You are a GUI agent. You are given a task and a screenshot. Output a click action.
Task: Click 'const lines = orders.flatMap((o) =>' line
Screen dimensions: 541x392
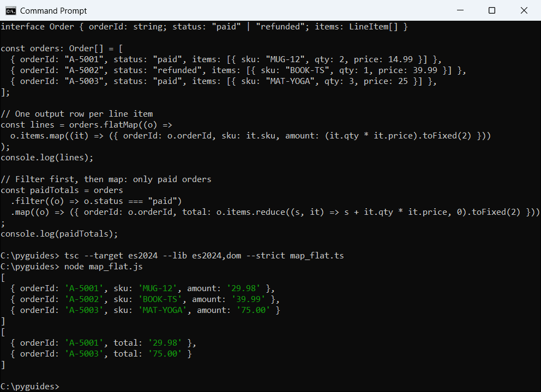[86, 125]
